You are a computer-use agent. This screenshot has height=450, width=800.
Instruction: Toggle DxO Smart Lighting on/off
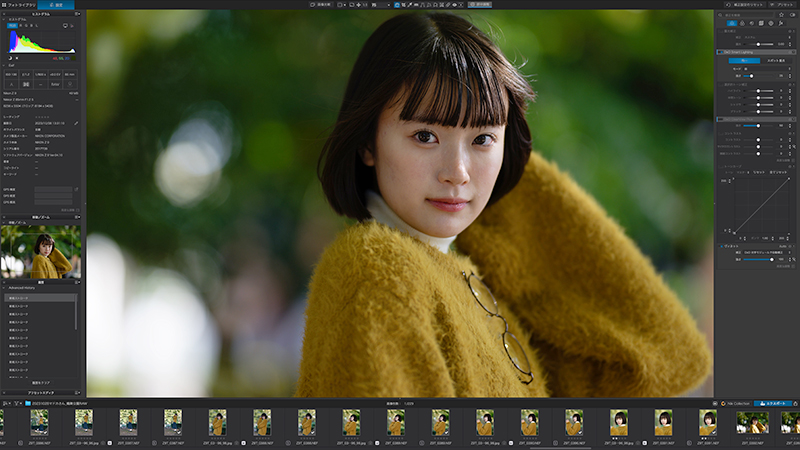(720, 52)
